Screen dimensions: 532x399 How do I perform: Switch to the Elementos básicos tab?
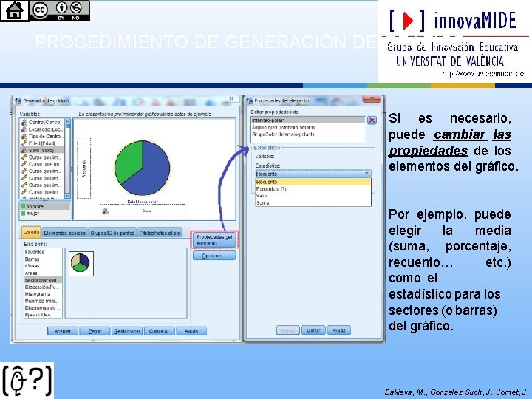click(64, 233)
